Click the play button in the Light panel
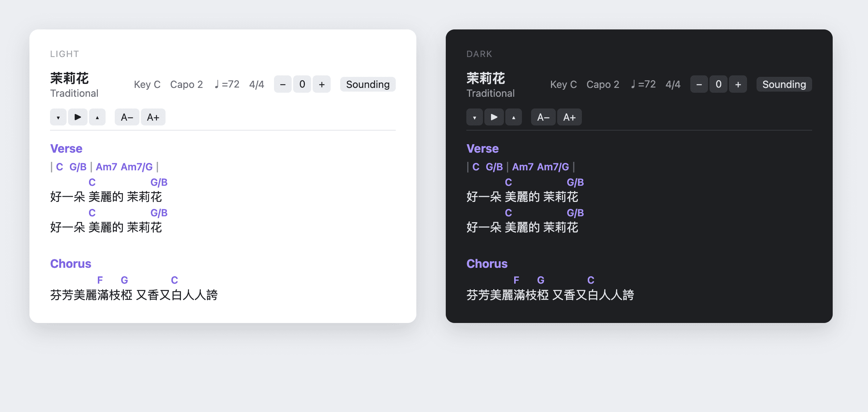The image size is (868, 412). [78, 117]
